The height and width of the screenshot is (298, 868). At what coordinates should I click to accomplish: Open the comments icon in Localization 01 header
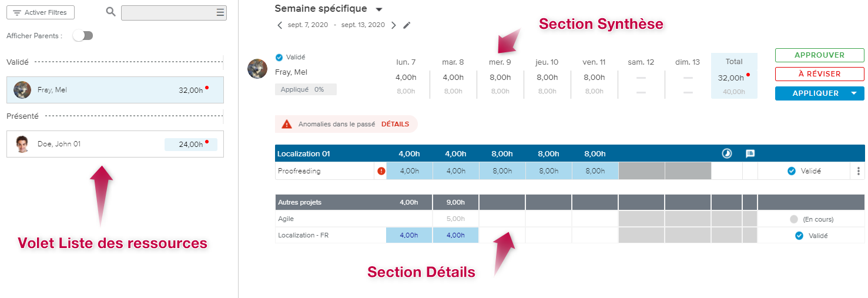point(750,153)
